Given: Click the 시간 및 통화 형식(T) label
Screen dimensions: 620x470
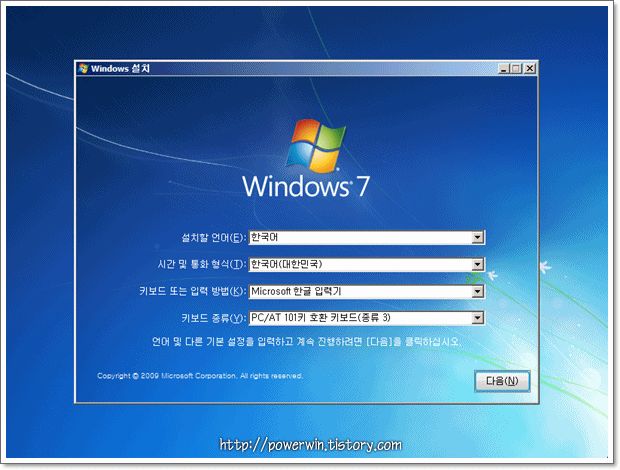Looking at the screenshot, I should click(202, 264).
